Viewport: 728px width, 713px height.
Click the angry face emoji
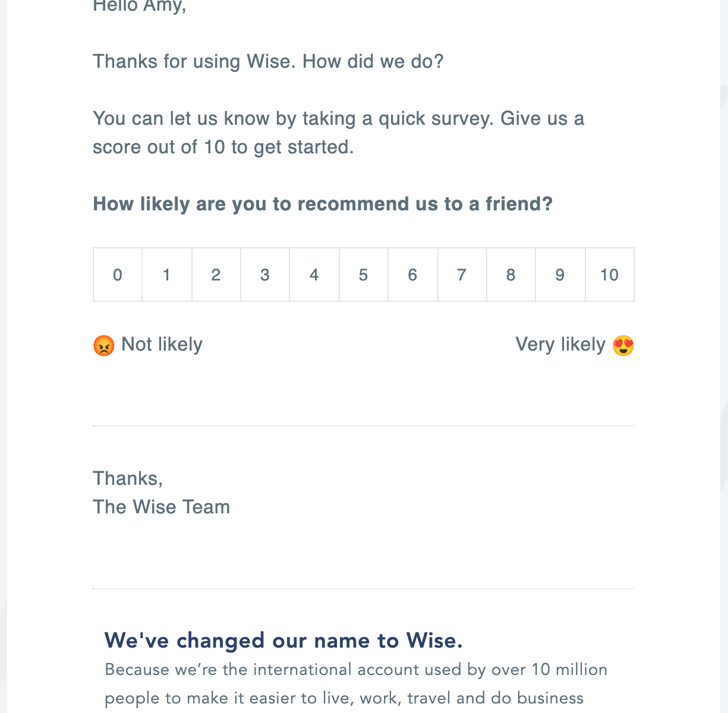(x=103, y=345)
